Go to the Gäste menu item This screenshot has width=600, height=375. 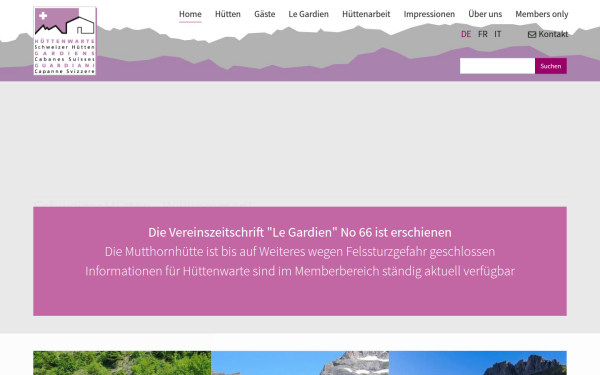[264, 14]
